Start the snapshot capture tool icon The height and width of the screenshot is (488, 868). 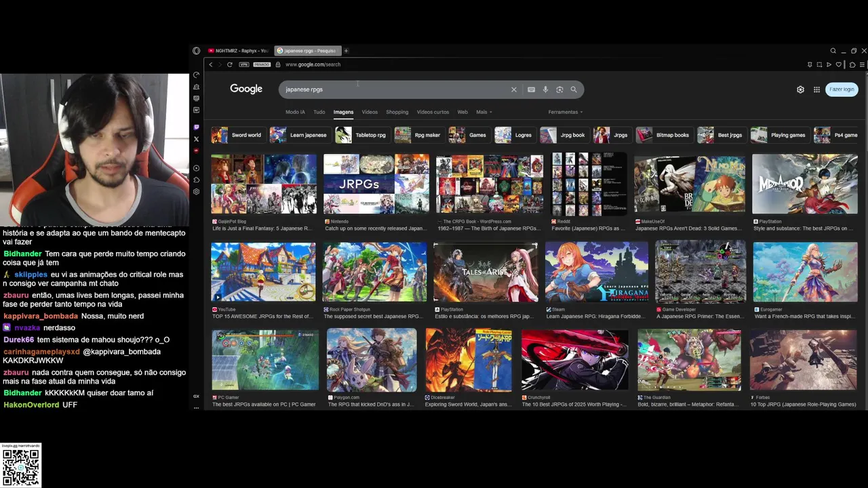point(819,64)
